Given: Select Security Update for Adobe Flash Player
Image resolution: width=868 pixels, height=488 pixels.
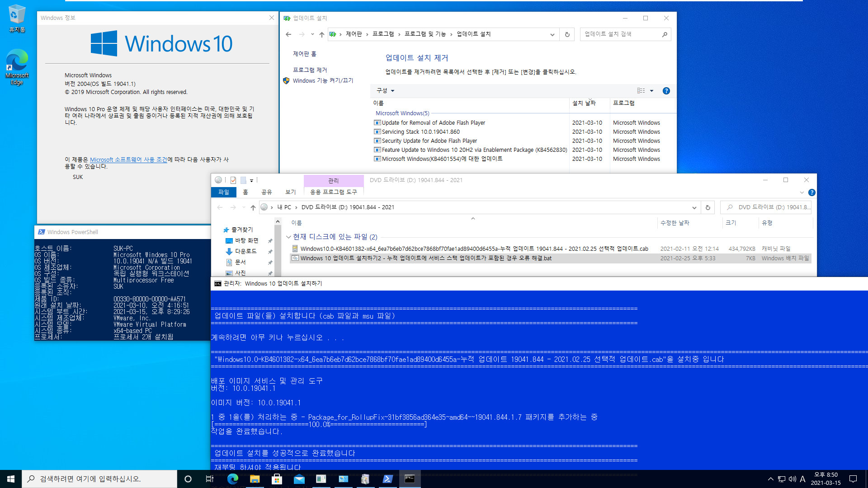Looking at the screenshot, I should pos(429,141).
